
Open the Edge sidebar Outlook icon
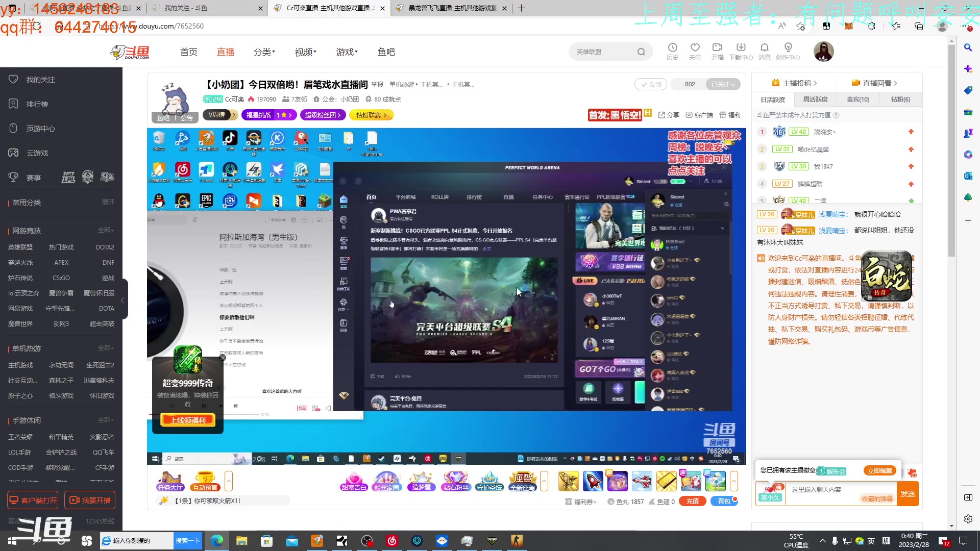coord(968,176)
